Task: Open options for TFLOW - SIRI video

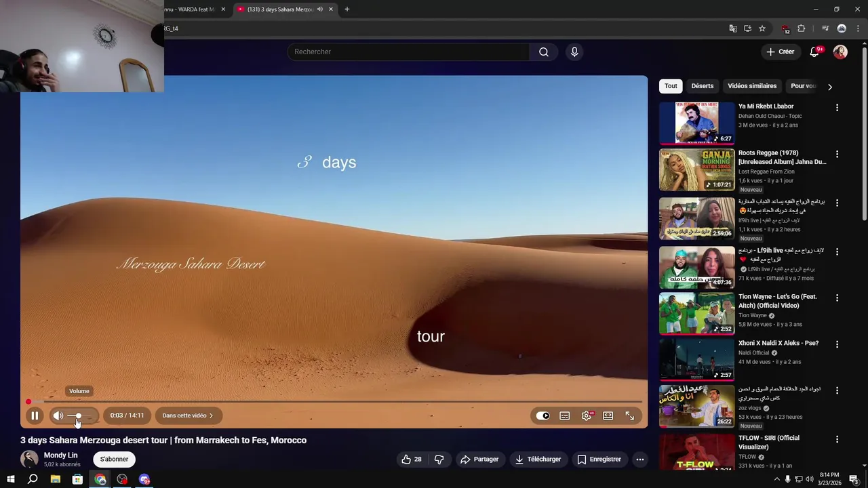Action: coord(837,439)
